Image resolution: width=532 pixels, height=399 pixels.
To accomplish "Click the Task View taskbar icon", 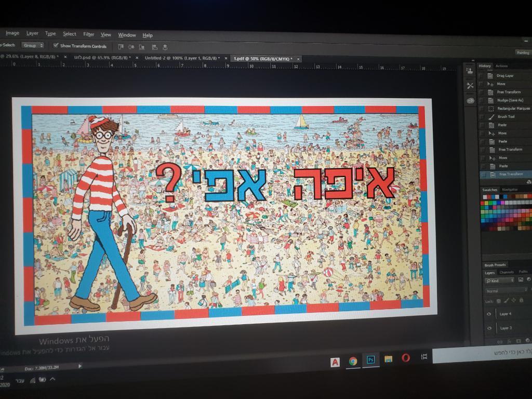I will pyautogui.click(x=424, y=356).
